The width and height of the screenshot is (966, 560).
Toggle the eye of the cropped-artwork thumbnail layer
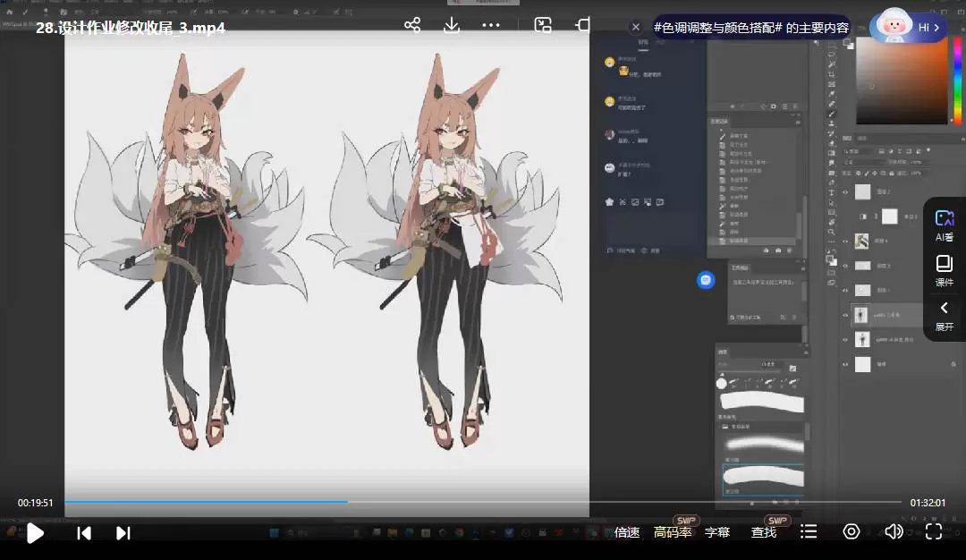[x=845, y=242]
